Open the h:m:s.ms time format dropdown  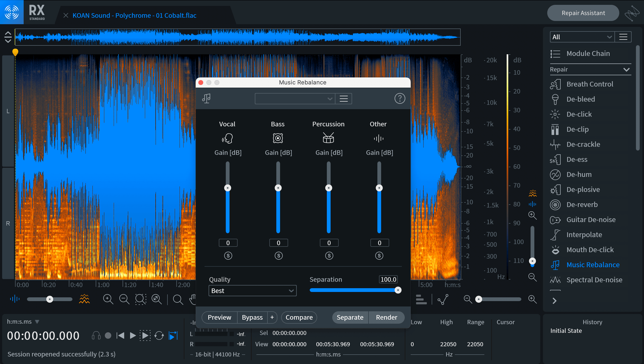pos(23,322)
